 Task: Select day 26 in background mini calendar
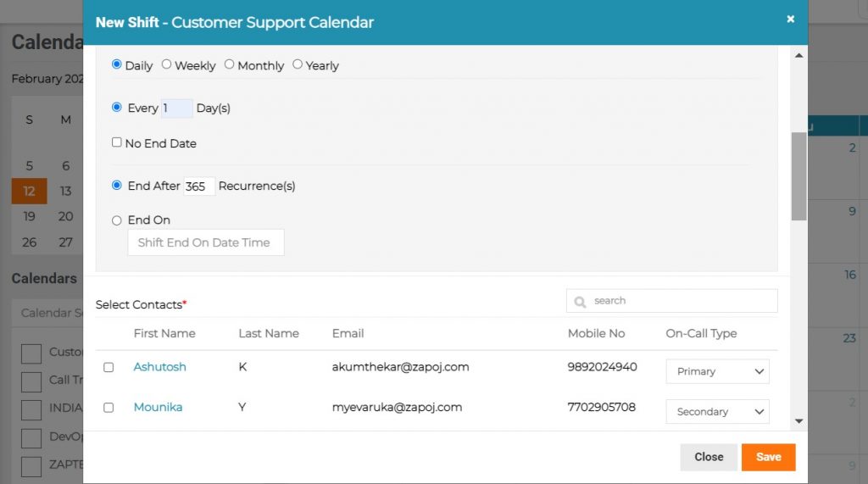click(30, 242)
